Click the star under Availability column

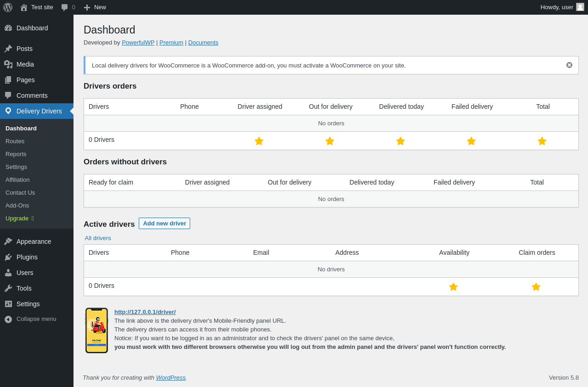point(453,287)
